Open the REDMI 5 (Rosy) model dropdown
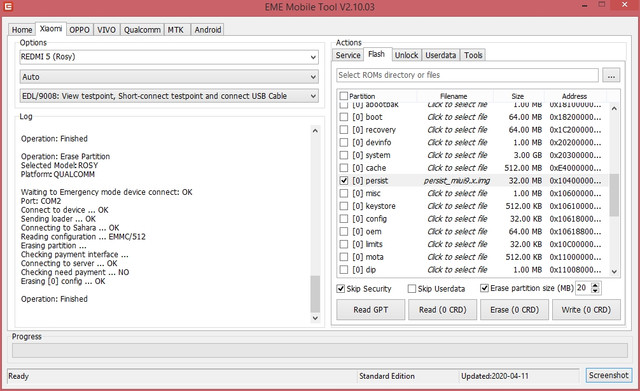Image resolution: width=640 pixels, height=391 pixels. 169,57
